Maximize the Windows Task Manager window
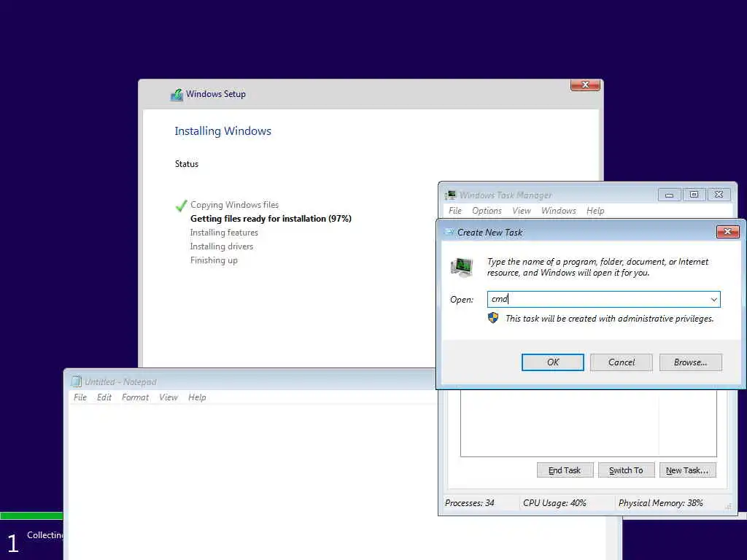Image resolution: width=747 pixels, height=560 pixels. tap(694, 194)
